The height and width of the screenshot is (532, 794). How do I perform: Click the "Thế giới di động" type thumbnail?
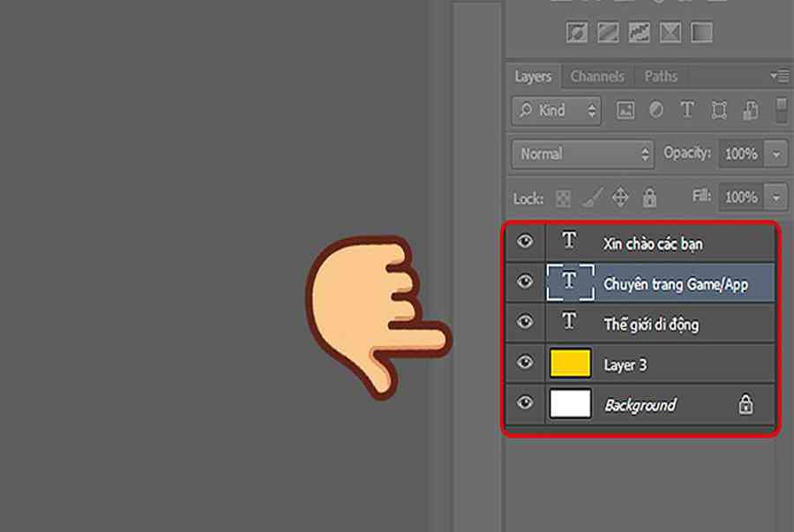point(570,321)
